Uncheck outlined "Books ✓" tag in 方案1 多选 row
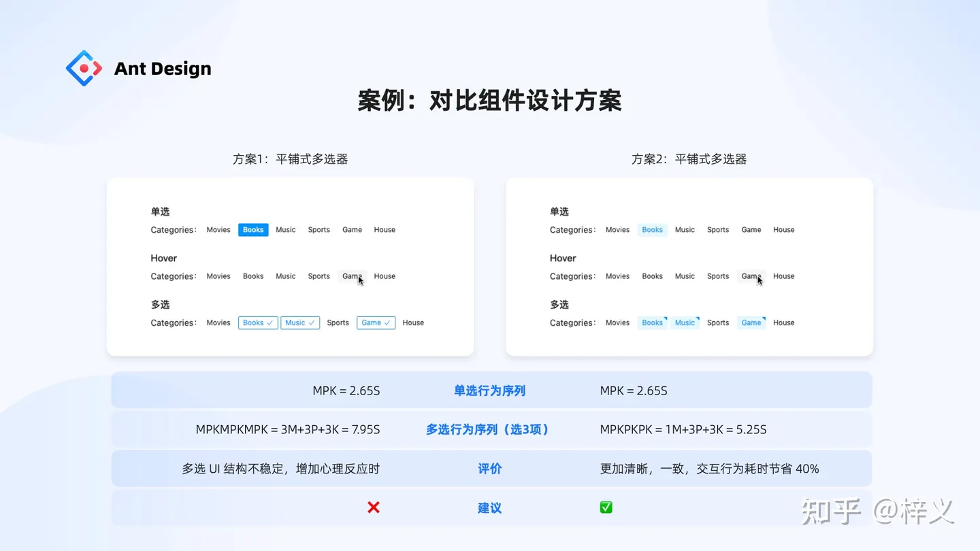 [258, 323]
